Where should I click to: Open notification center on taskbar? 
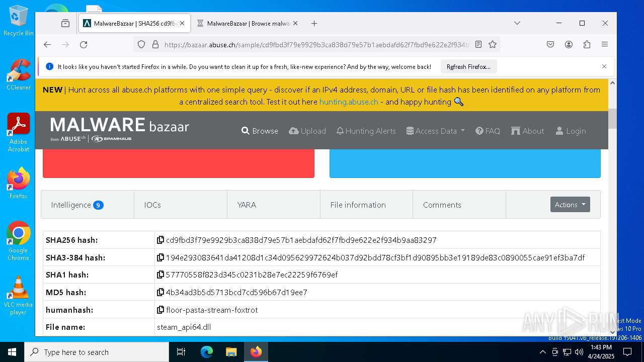tap(627, 352)
